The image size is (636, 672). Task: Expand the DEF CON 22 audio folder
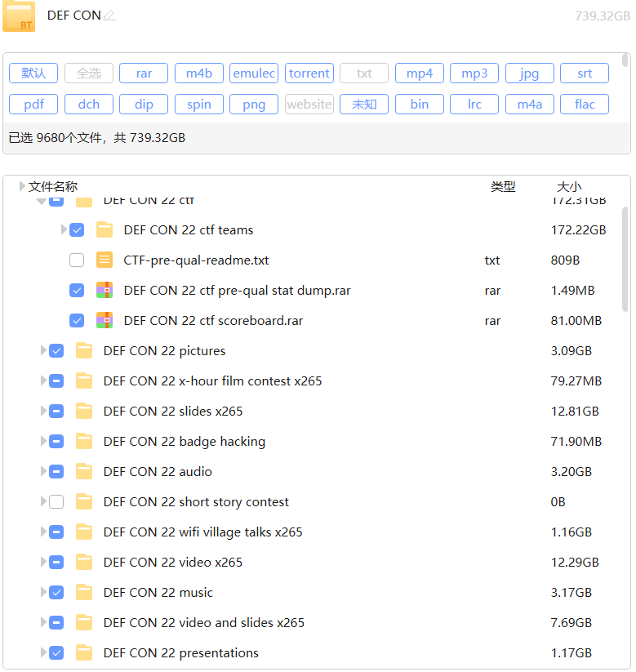point(43,471)
